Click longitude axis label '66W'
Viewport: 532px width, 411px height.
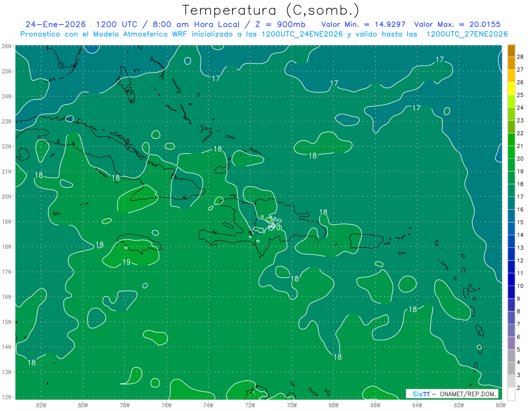[x=375, y=405]
